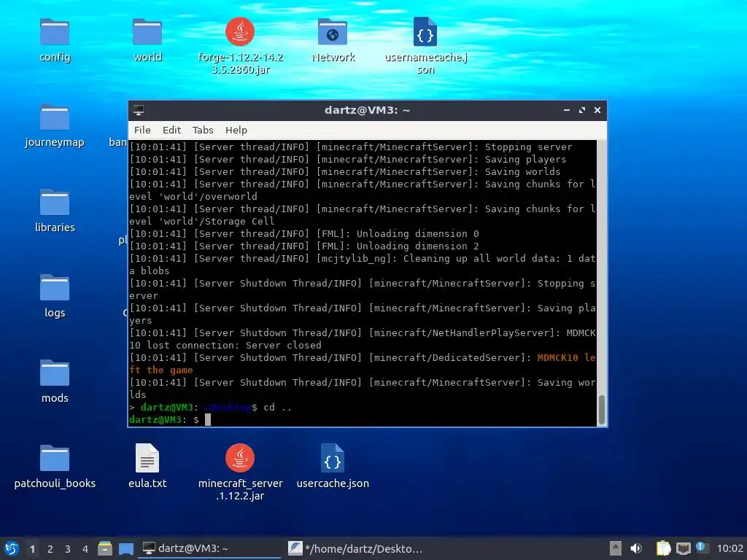Activate /home/dartz/Deskto… editor taskbar entry
The height and width of the screenshot is (560, 747).
pyautogui.click(x=356, y=548)
